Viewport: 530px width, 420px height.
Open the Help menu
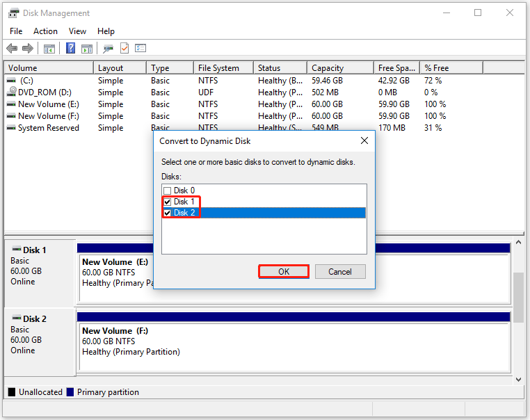point(106,31)
